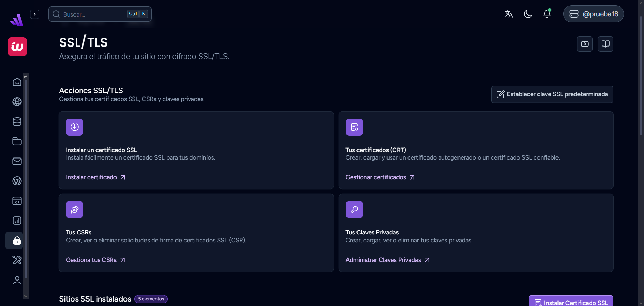This screenshot has width=644, height=306.
Task: Open the Home icon in sidebar
Action: click(17, 82)
